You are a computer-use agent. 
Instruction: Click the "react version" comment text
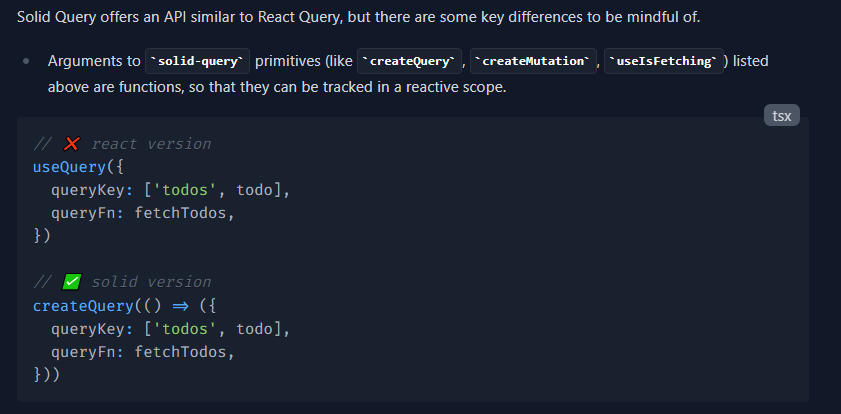pos(151,144)
